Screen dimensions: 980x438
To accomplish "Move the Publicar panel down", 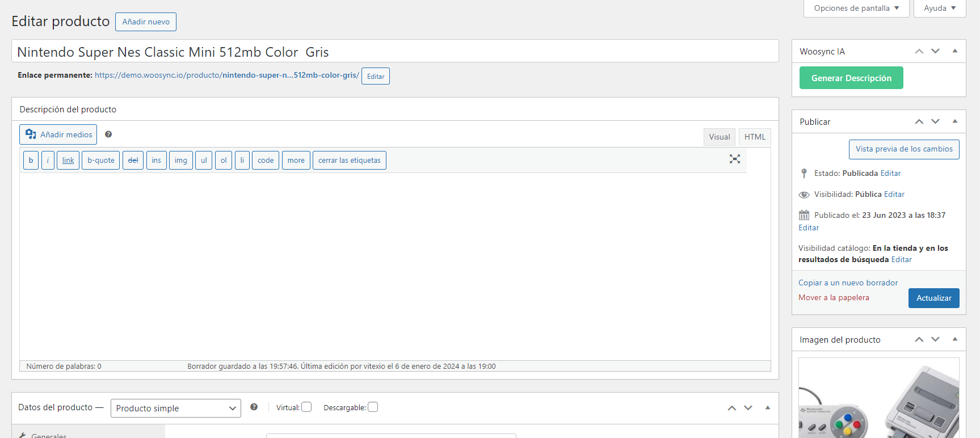I will click(x=936, y=121).
